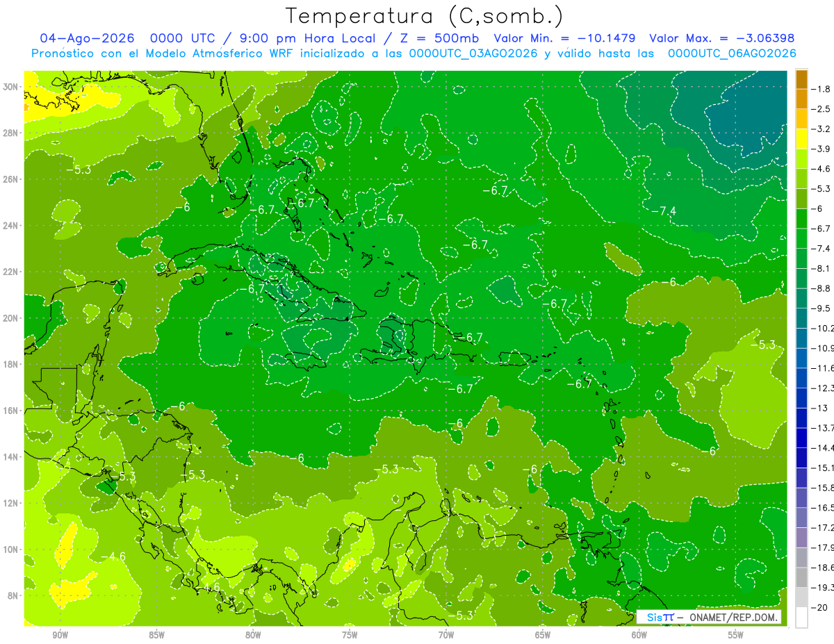Screen dimensions: 834x644
Task: Click the '-8.1' colorbar scale label
Action: tap(822, 268)
